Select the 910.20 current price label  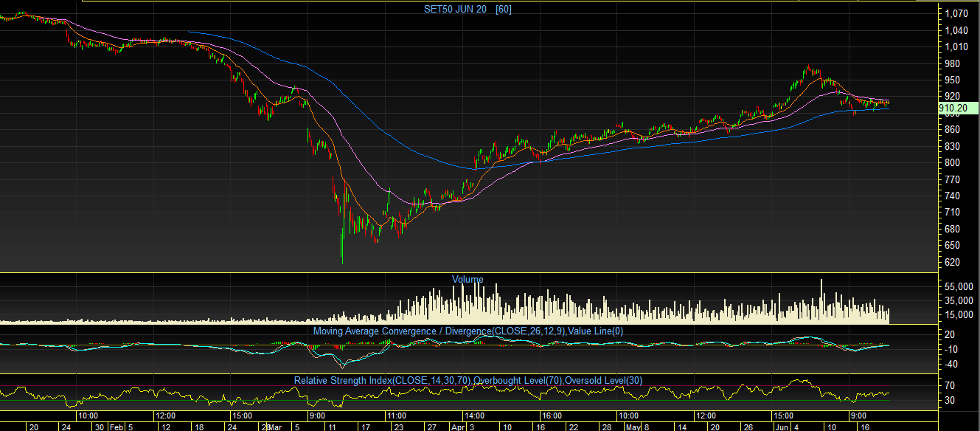click(957, 108)
